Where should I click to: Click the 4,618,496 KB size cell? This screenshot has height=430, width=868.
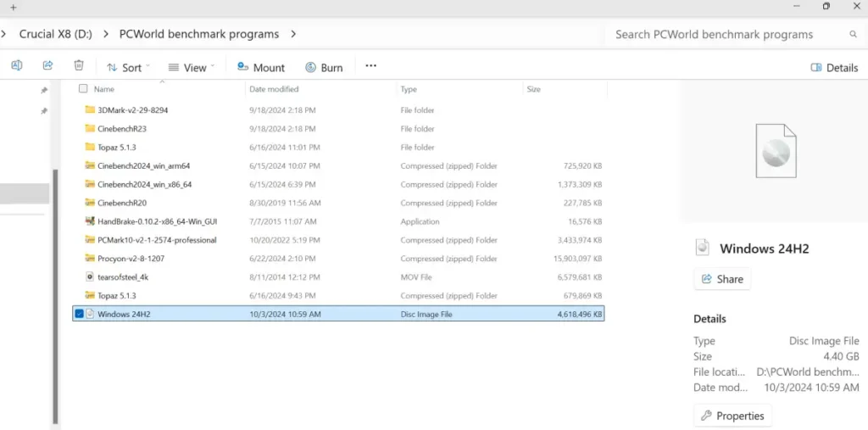580,314
